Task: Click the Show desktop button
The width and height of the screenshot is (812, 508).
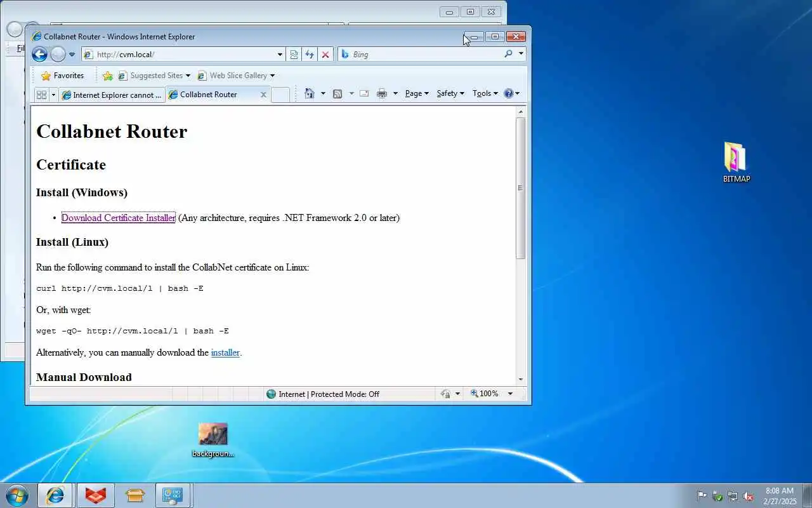Action: 807,495
